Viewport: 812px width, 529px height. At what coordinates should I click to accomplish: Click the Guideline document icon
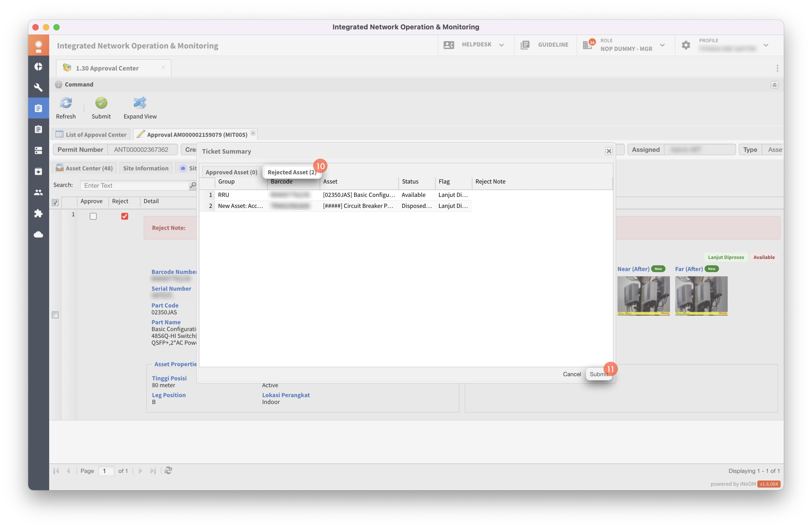pos(525,45)
